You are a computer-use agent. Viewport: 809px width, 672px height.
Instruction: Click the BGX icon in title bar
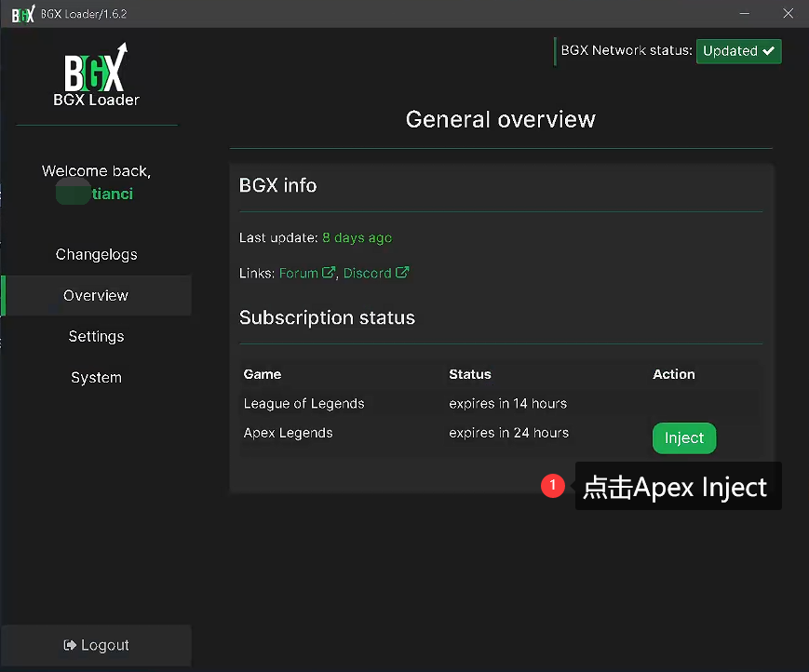click(x=23, y=14)
